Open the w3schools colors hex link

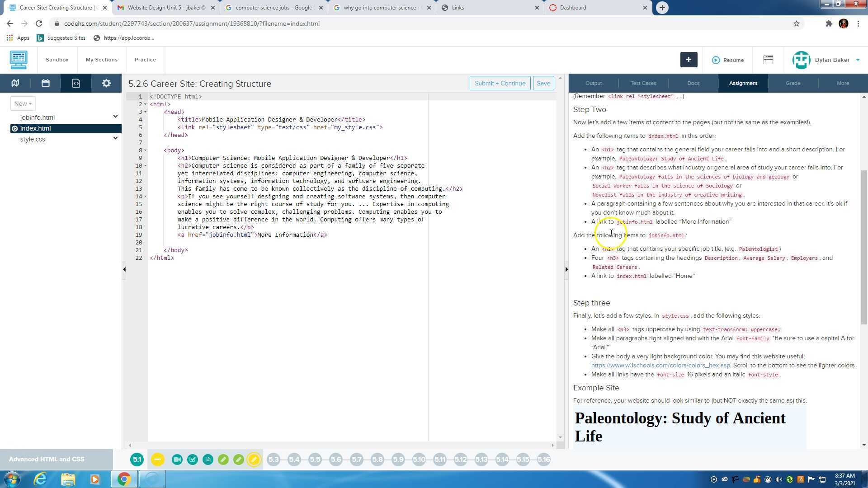(x=660, y=366)
